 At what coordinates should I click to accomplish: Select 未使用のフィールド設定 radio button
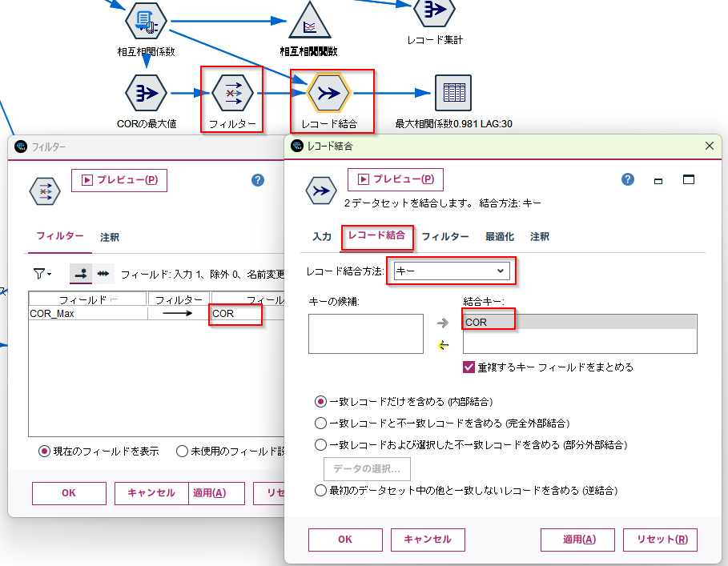pos(182,451)
